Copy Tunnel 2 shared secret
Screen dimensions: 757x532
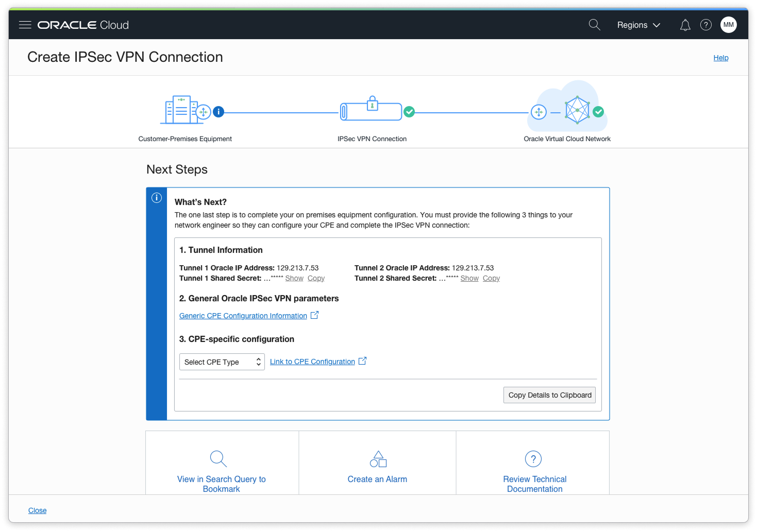tap(491, 278)
